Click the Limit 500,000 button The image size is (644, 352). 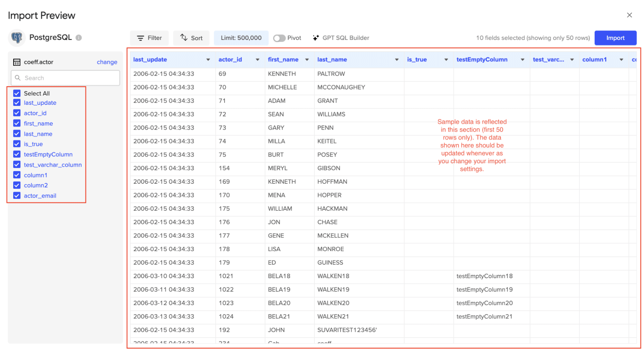pyautogui.click(x=241, y=38)
